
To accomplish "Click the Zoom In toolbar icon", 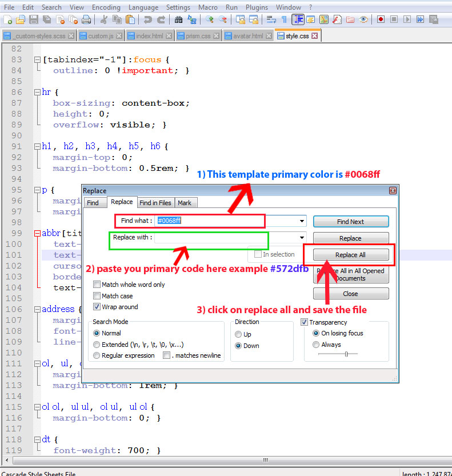I will coord(210,19).
